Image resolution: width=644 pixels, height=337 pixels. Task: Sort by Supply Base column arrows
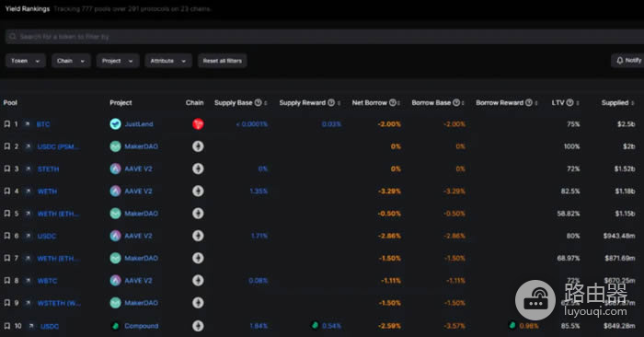click(266, 103)
